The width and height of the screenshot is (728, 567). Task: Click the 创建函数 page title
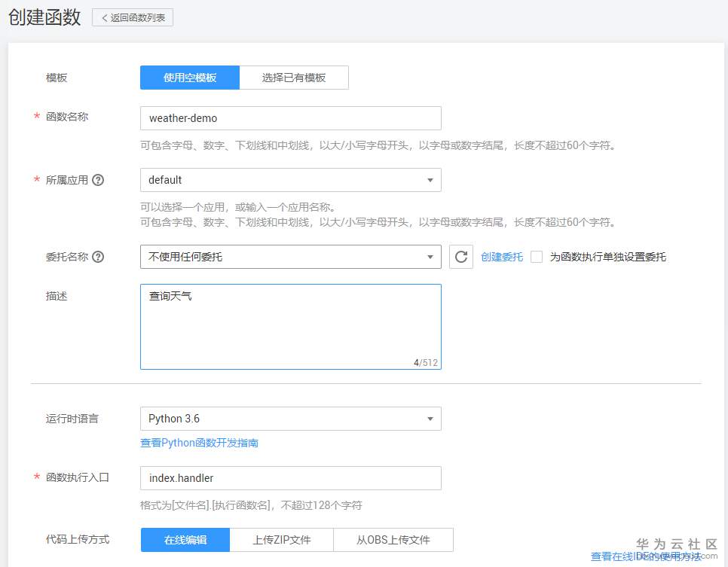pyautogui.click(x=44, y=17)
